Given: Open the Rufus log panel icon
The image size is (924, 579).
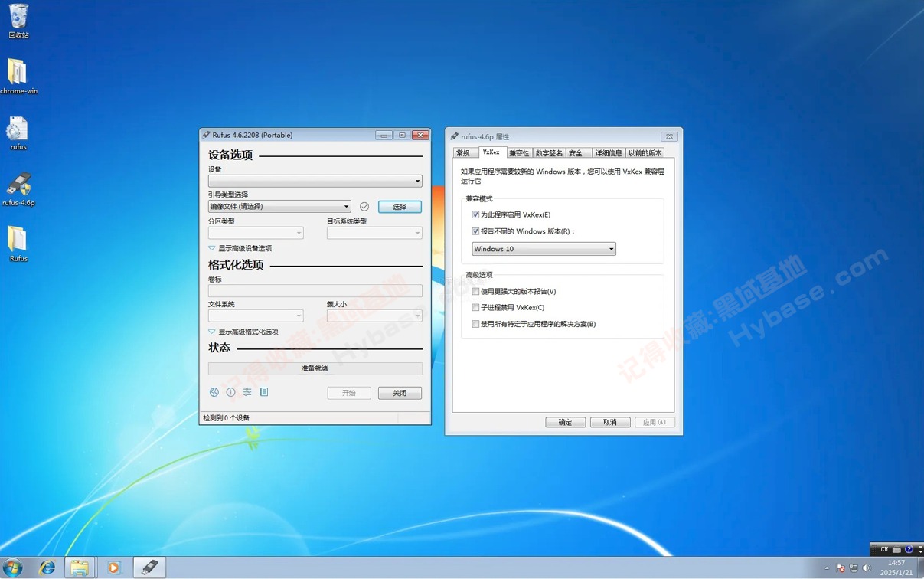Looking at the screenshot, I should click(x=264, y=392).
